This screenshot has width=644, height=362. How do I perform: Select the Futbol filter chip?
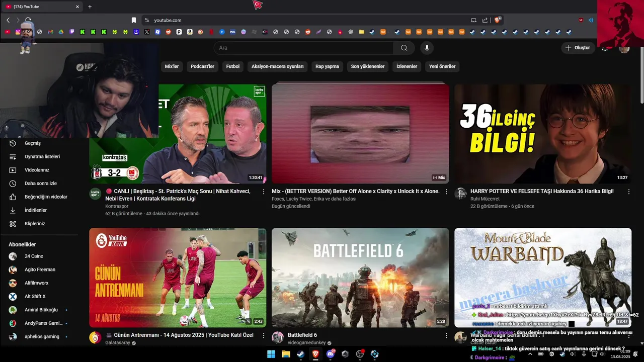pyautogui.click(x=233, y=66)
